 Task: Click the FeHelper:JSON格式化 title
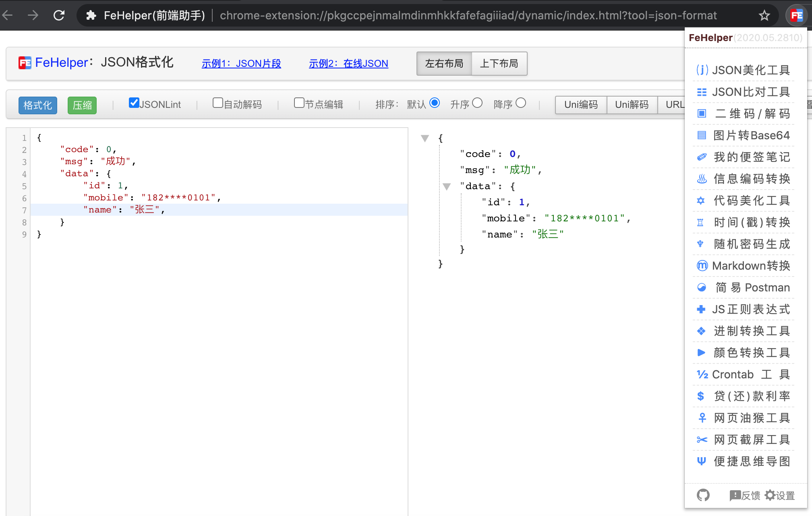pos(104,62)
